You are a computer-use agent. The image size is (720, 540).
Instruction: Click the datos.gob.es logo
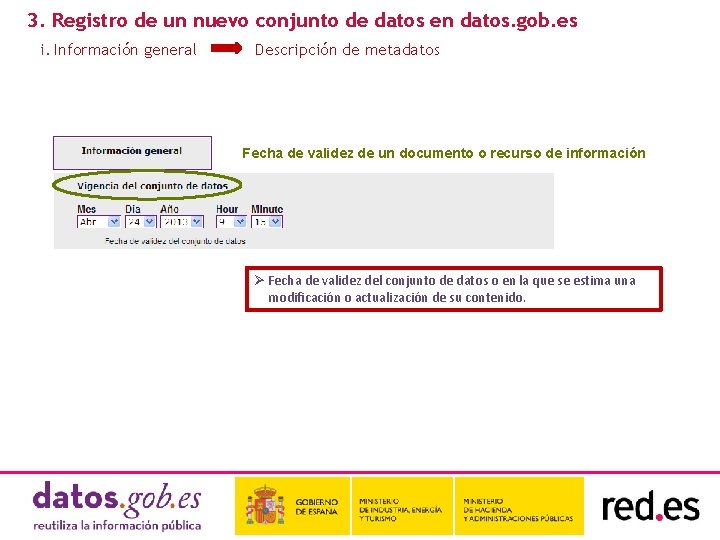pos(117,506)
